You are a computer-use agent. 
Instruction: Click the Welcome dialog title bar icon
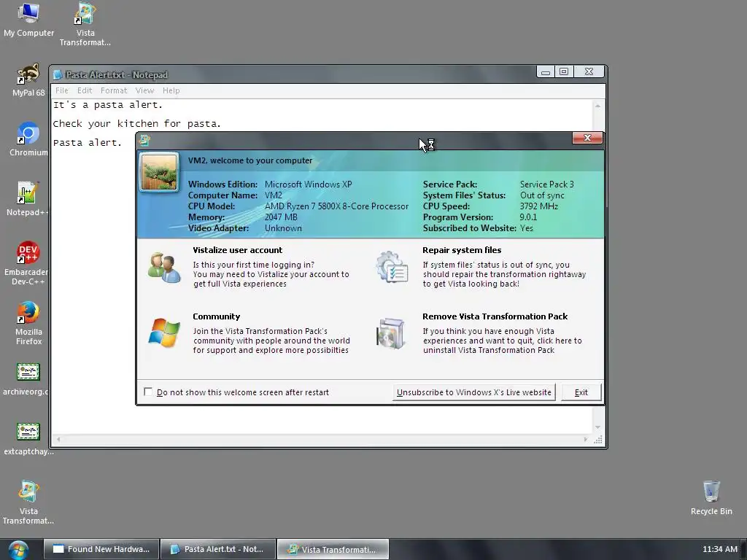click(x=145, y=141)
